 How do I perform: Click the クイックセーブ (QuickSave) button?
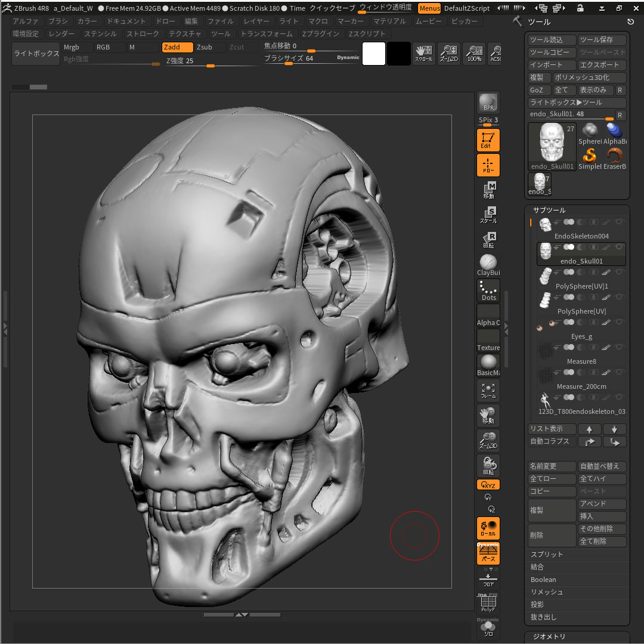point(332,8)
